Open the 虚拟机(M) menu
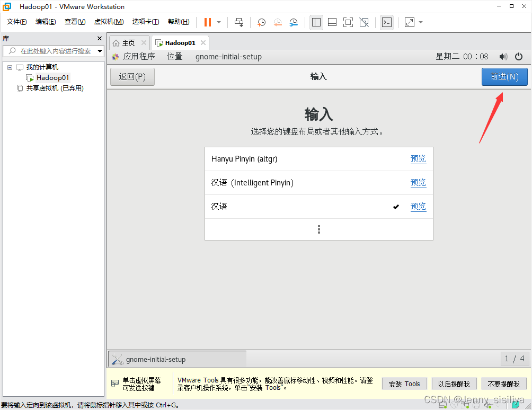The width and height of the screenshot is (532, 410). click(x=109, y=22)
